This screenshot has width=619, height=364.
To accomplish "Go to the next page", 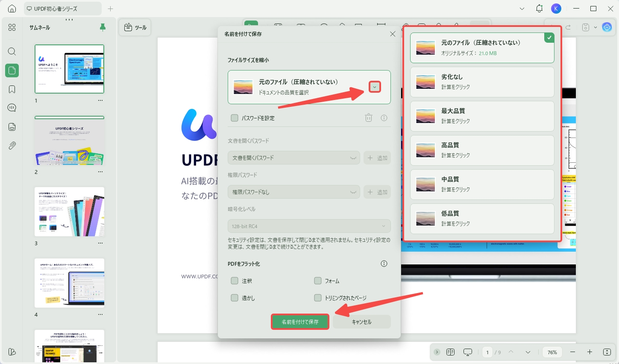I will (528, 352).
